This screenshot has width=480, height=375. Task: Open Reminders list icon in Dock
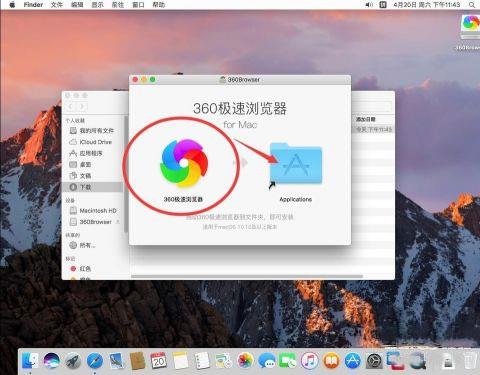tap(202, 361)
